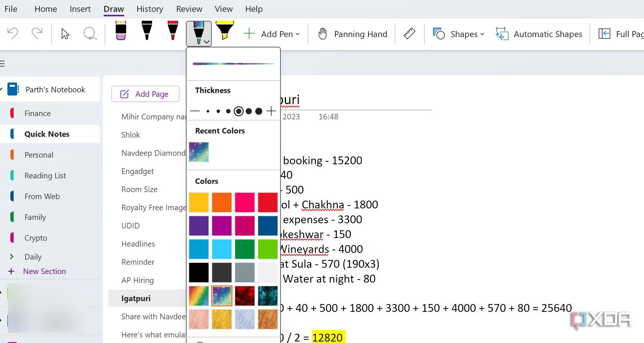Pick the dark green color swatch
Viewport: 644px width, 343px height.
coord(245,249)
